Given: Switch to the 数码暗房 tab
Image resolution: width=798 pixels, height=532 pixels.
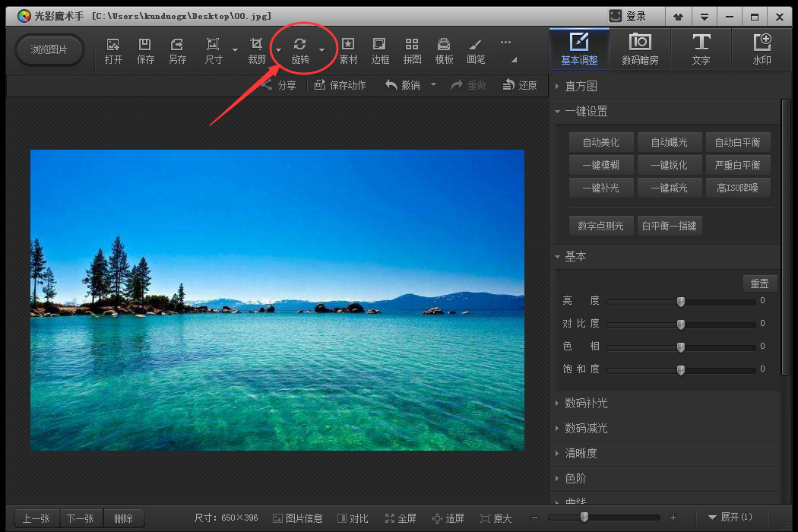Looking at the screenshot, I should coord(641,49).
